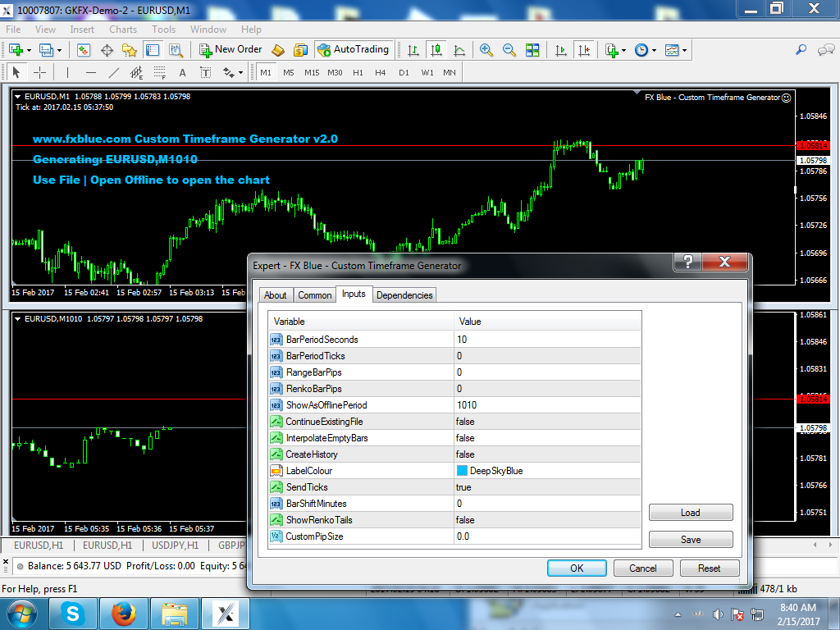Open the Tools menu

(163, 30)
